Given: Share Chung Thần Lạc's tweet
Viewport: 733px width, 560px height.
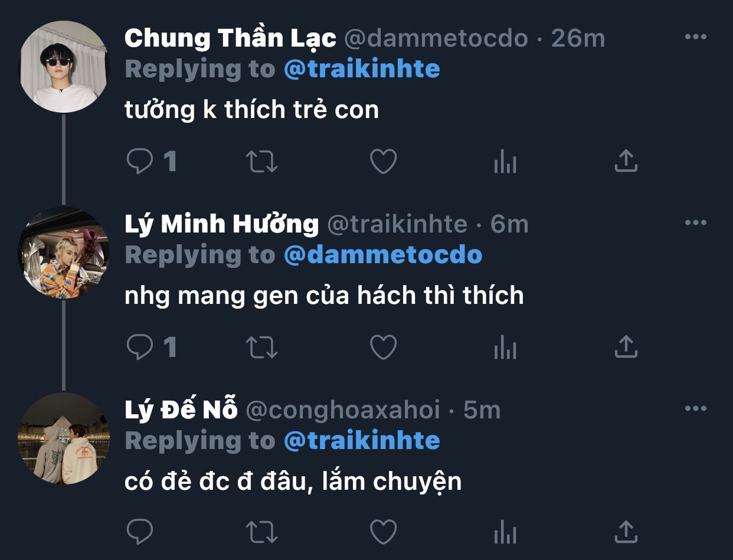Looking at the screenshot, I should pyautogui.click(x=626, y=161).
